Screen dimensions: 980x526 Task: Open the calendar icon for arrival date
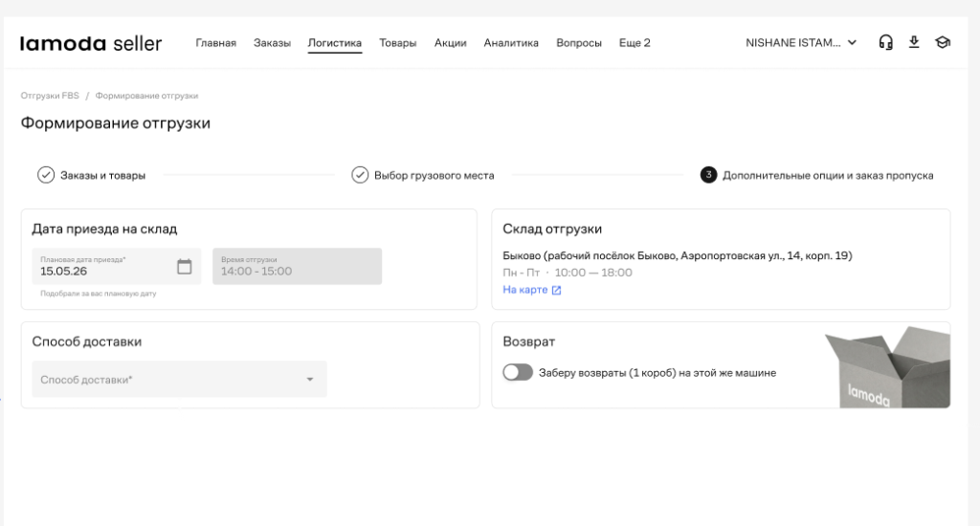185,267
